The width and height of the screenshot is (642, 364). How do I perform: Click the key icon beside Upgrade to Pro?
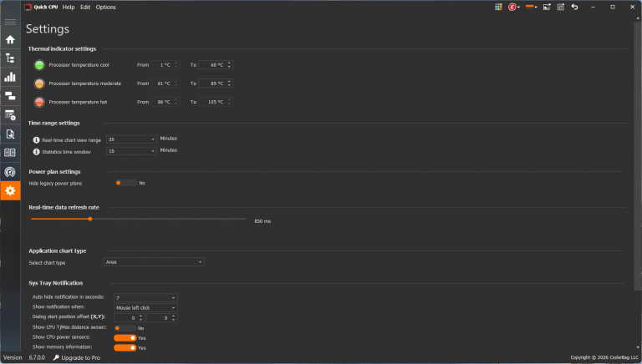click(x=56, y=357)
